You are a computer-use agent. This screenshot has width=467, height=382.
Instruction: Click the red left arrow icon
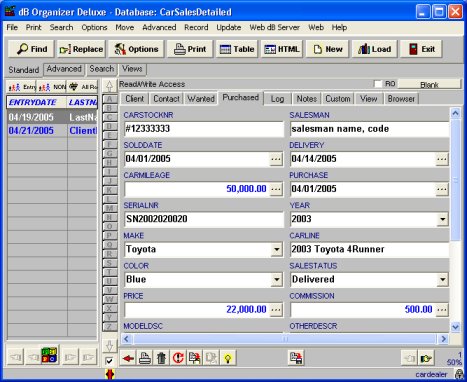tap(128, 358)
